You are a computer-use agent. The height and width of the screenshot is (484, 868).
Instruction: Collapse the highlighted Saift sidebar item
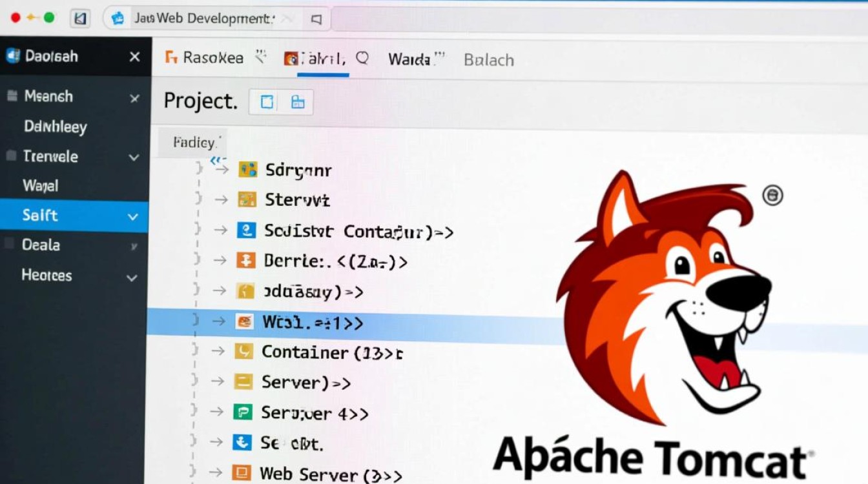[133, 217]
